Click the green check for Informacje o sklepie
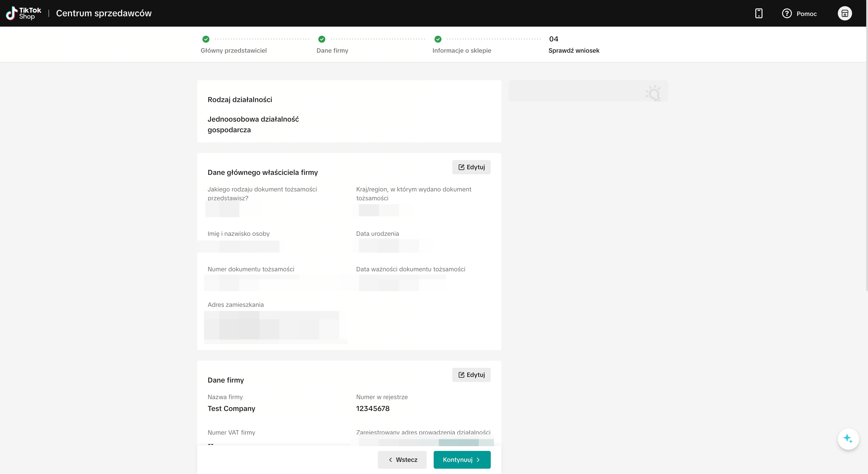868x474 pixels. coord(438,39)
